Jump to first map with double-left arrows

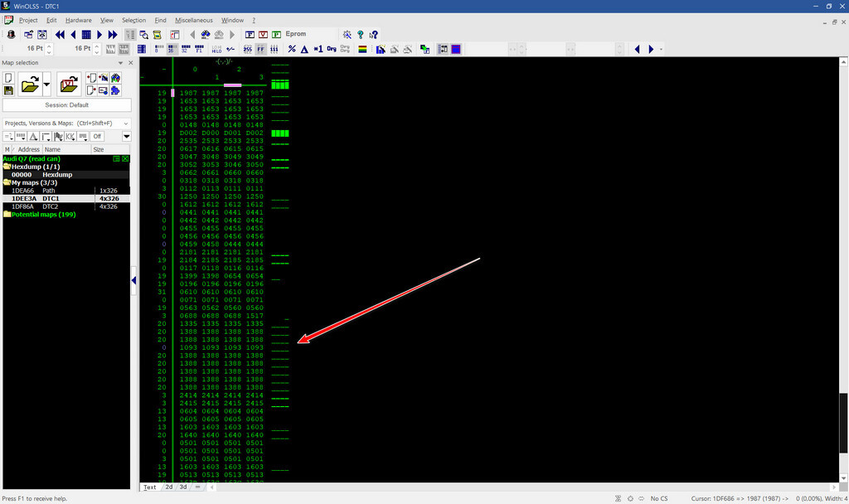coord(60,35)
